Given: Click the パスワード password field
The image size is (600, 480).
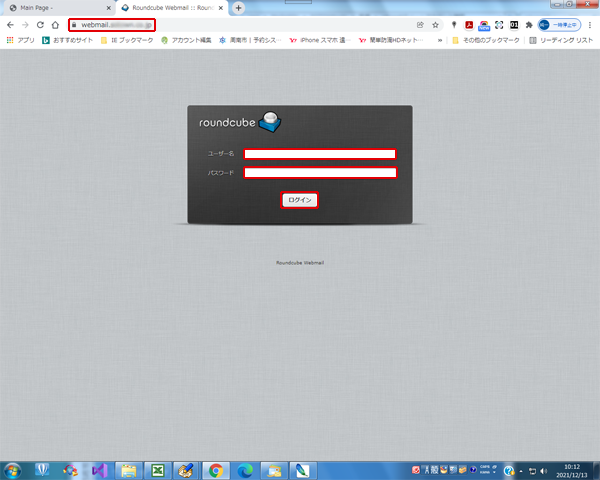Looking at the screenshot, I should click(320, 173).
